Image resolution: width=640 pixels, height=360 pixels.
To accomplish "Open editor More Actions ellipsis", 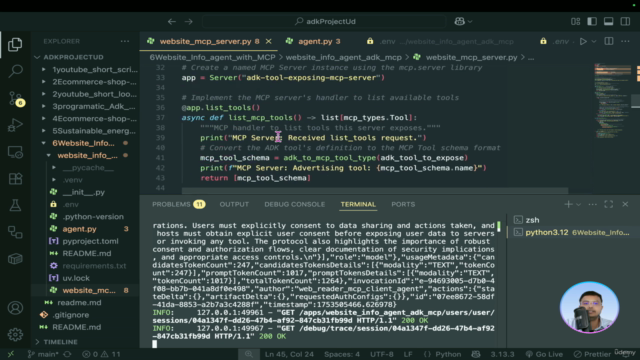I will click(x=625, y=41).
